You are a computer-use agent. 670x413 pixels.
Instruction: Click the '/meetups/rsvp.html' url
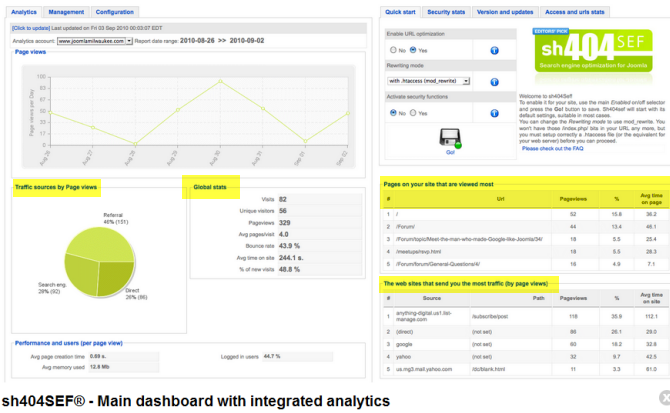coord(418,252)
